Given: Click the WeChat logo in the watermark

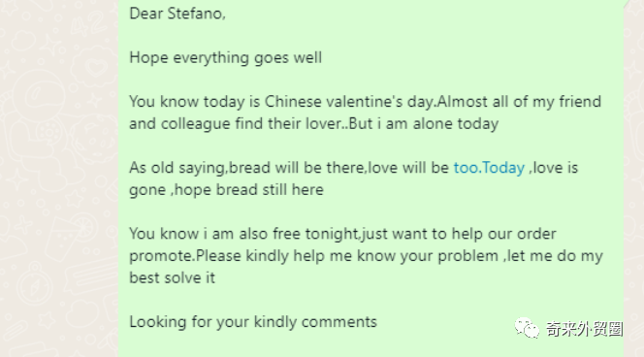Looking at the screenshot, I should [x=527, y=328].
